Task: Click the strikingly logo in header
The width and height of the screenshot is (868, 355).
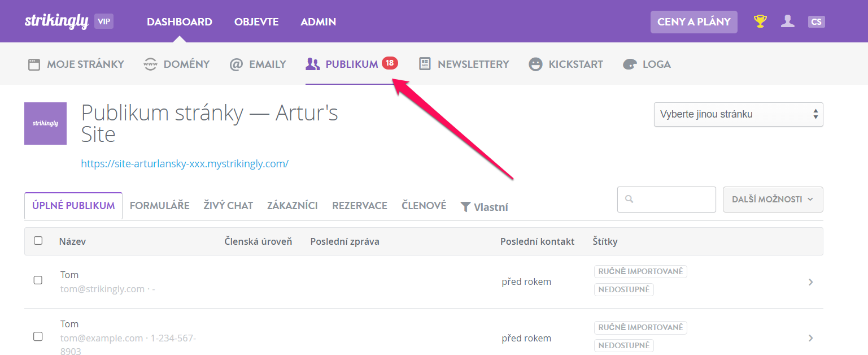Action: 56,21
